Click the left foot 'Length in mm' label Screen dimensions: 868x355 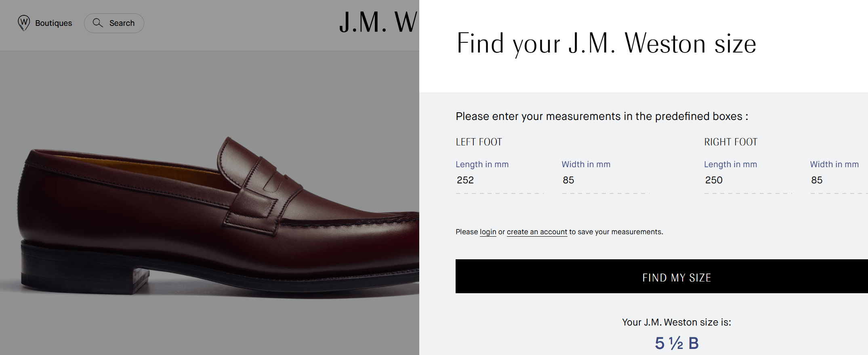482,164
